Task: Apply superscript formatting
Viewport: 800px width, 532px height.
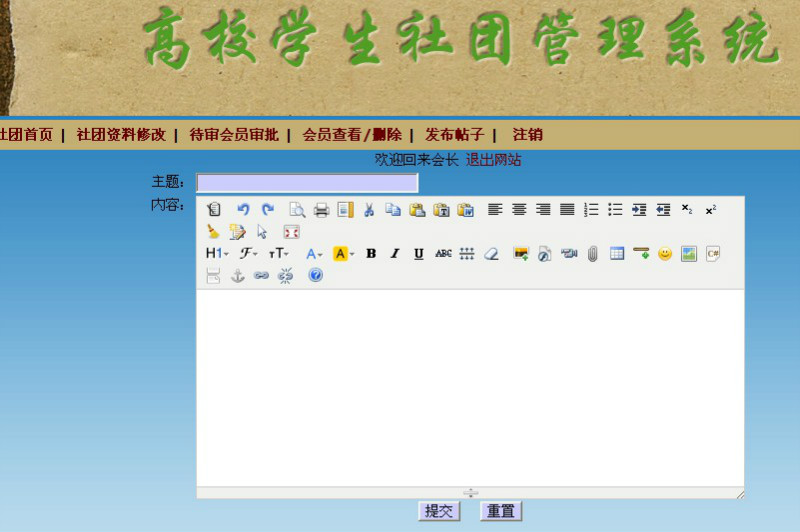Action: click(x=711, y=210)
